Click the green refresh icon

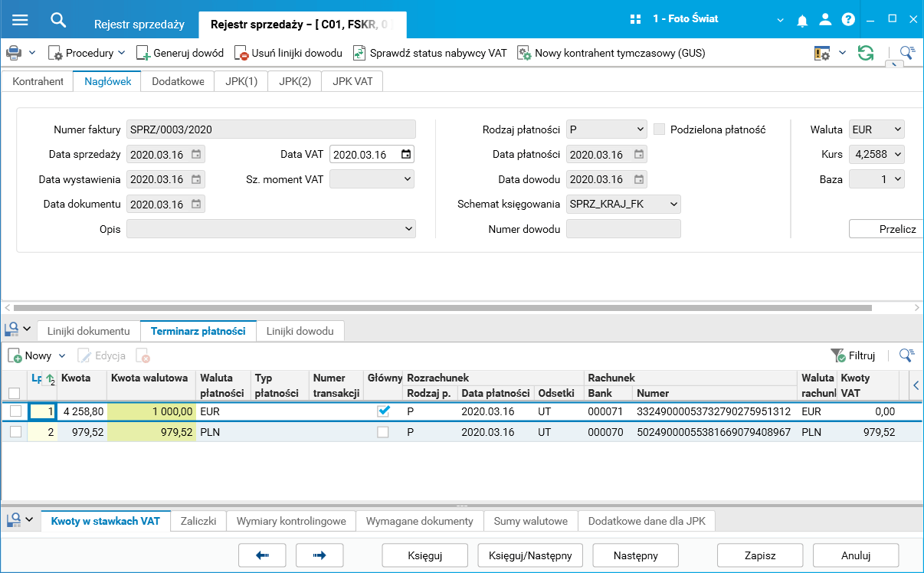point(866,53)
